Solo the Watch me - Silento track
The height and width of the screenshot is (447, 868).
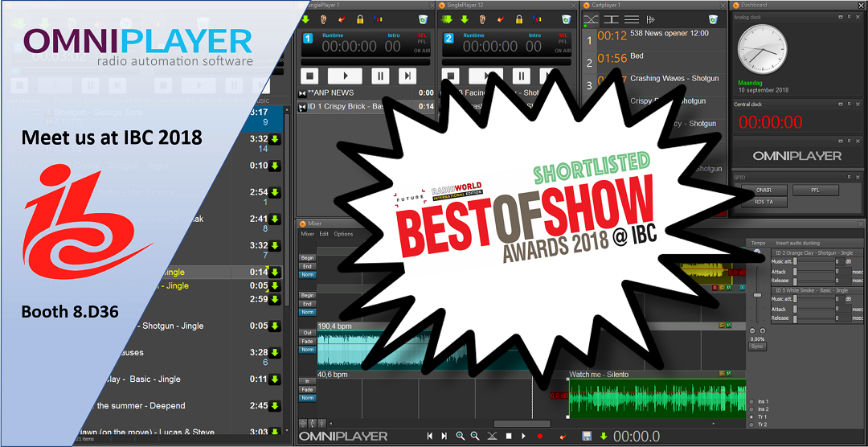721,375
